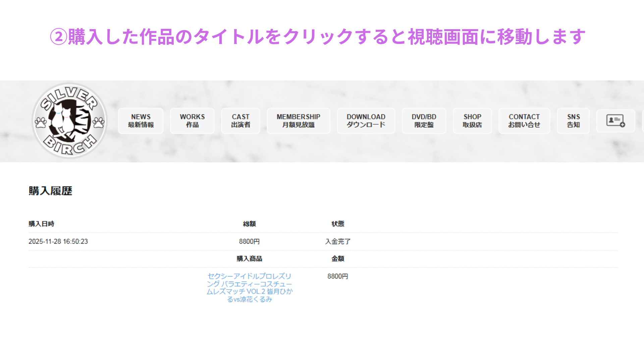Open the SHOP 取扱店 page
The height and width of the screenshot is (362, 644).
coord(472,121)
